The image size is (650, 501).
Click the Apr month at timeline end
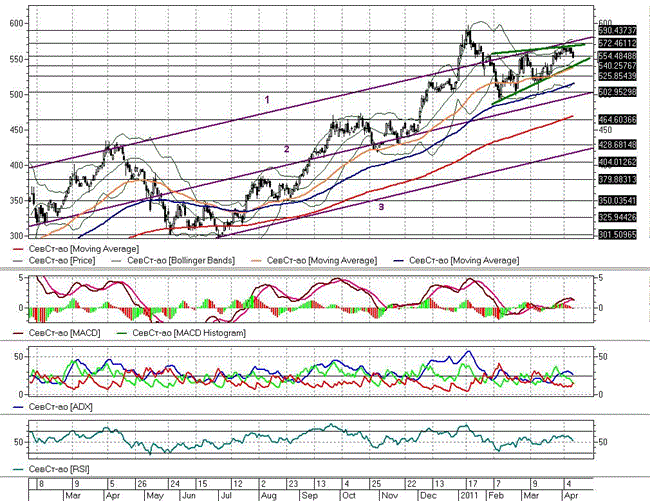[x=571, y=496]
